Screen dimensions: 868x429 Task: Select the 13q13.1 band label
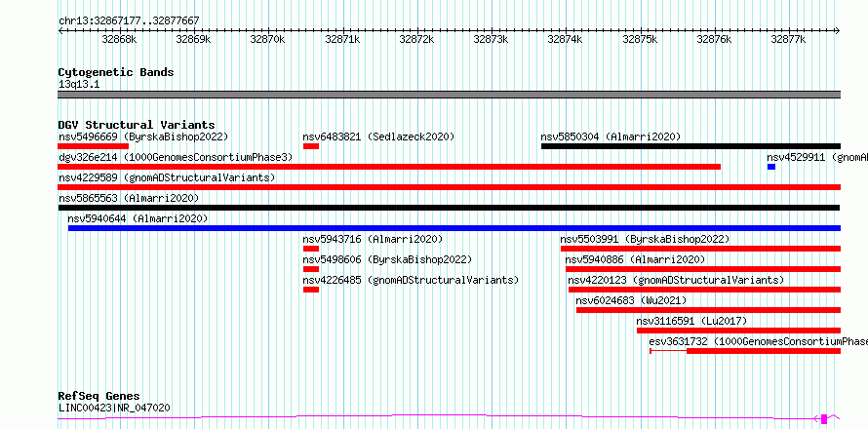click(79, 85)
